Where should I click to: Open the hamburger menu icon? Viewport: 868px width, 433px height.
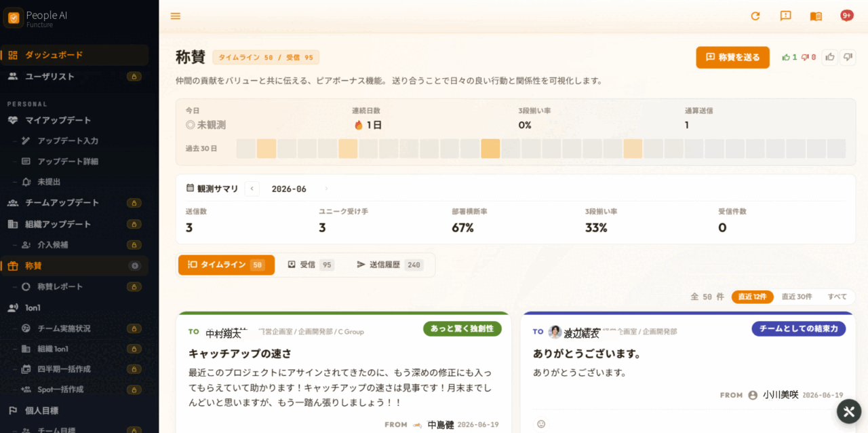[176, 16]
